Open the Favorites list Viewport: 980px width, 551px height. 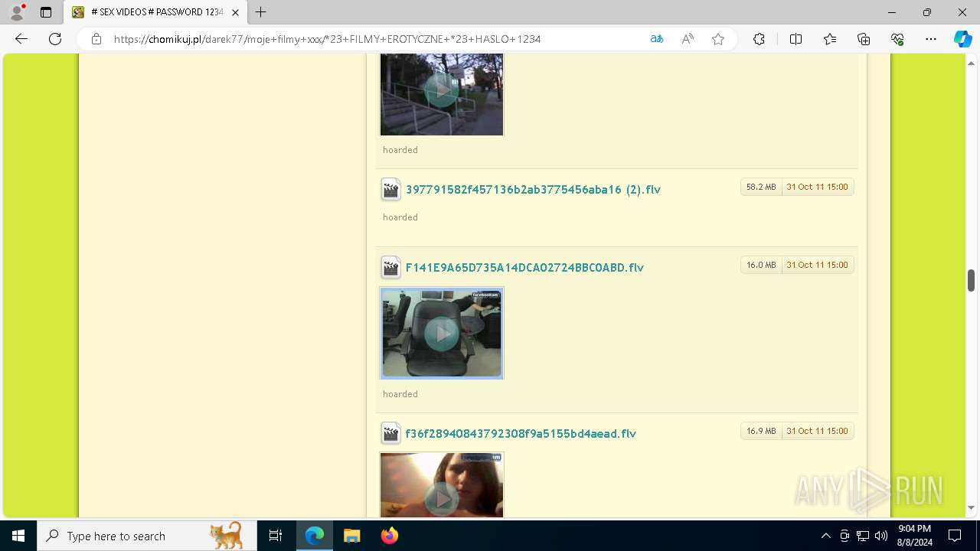830,39
